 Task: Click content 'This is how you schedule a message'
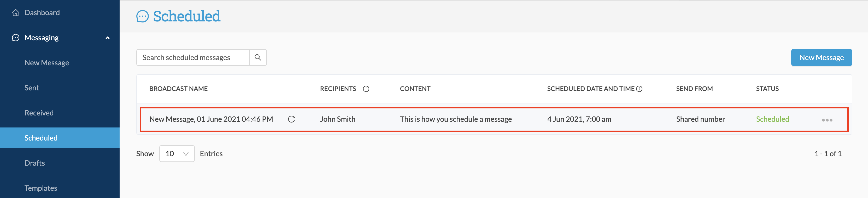tap(456, 119)
